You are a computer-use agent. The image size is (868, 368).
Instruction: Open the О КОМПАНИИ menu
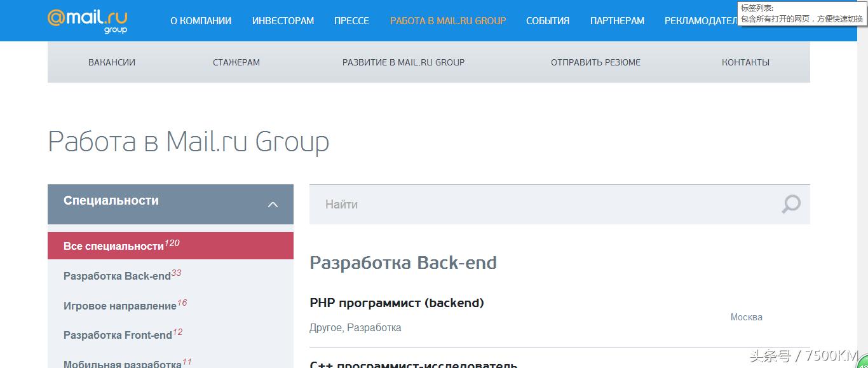coord(201,21)
